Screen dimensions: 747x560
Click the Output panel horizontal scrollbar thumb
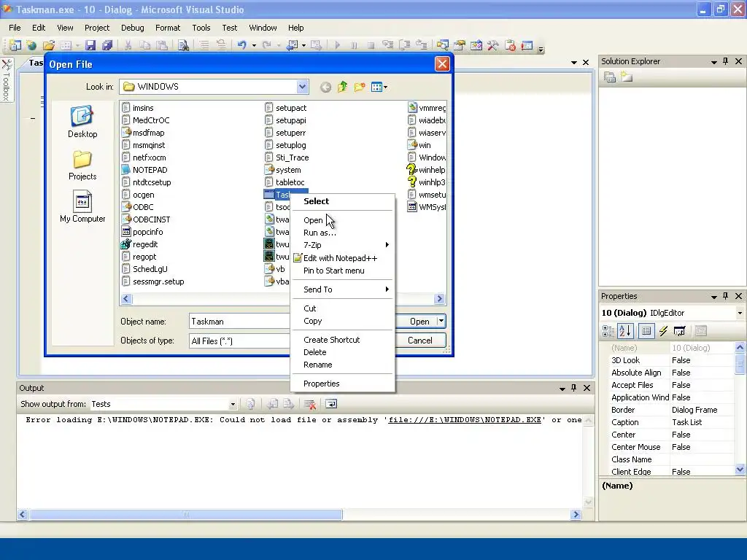[186, 514]
